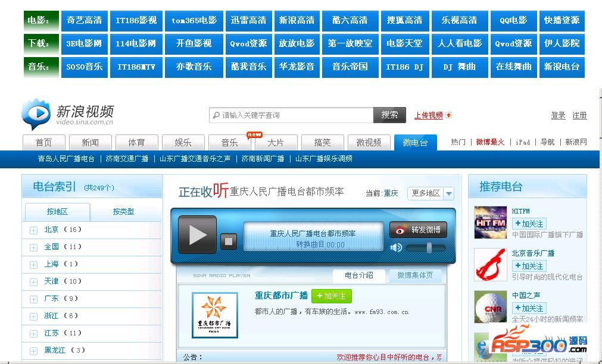Start radio playback with the play button
602x364 pixels.
197,234
